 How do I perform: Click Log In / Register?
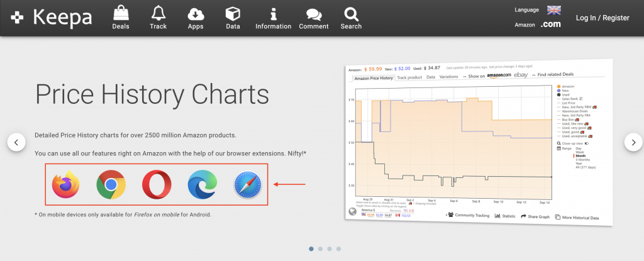coord(602,18)
